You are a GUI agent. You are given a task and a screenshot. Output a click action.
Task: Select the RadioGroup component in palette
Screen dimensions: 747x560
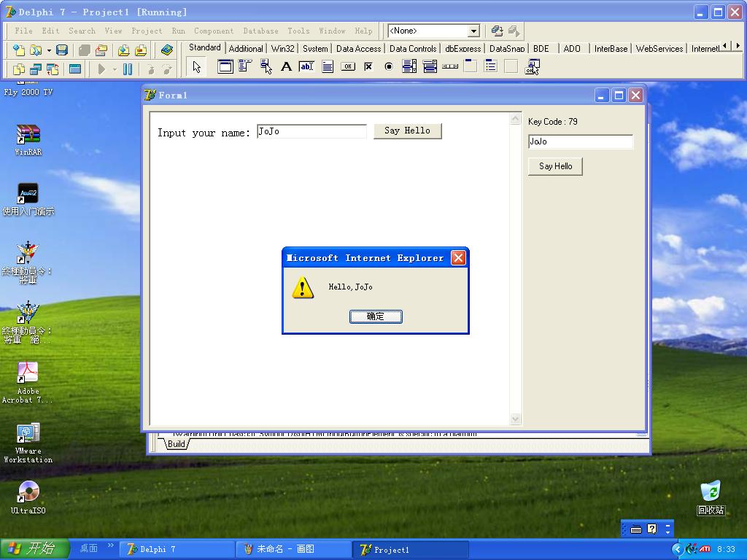coord(491,66)
